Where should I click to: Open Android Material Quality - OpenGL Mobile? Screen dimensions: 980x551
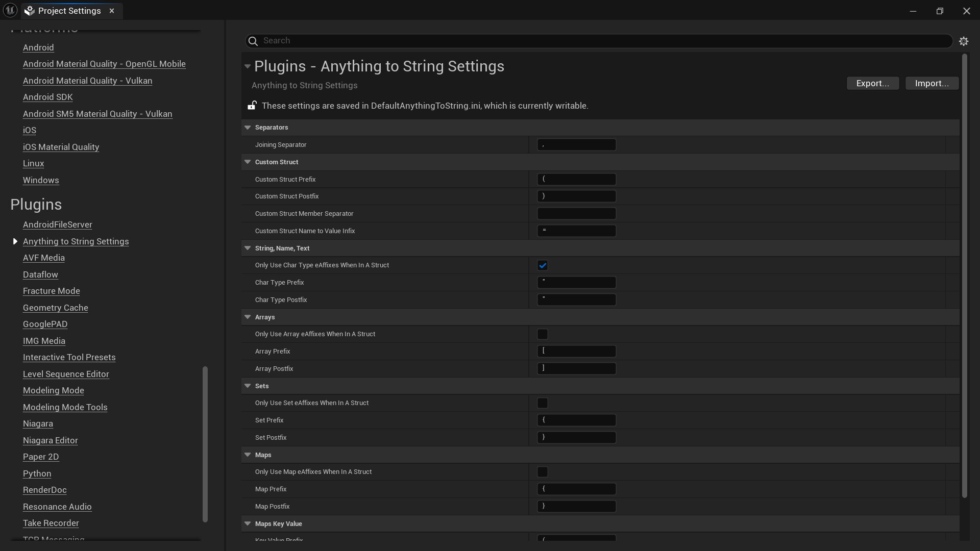[x=104, y=64]
